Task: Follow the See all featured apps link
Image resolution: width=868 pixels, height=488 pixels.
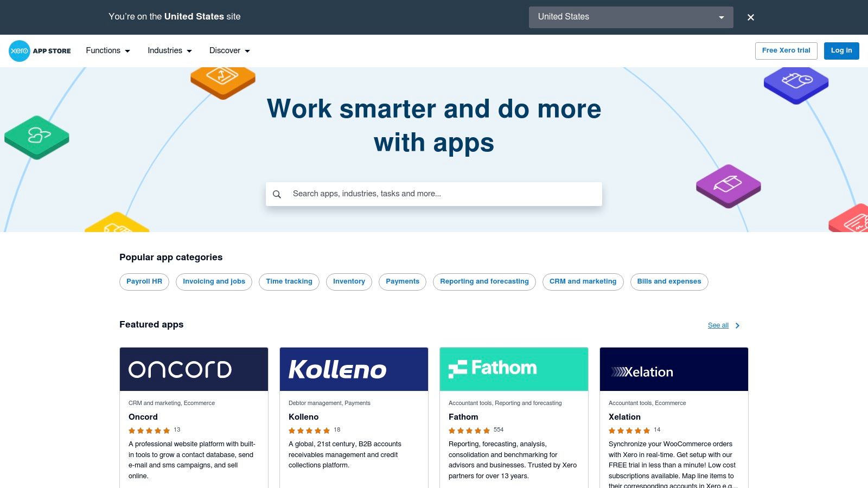Action: pos(718,325)
